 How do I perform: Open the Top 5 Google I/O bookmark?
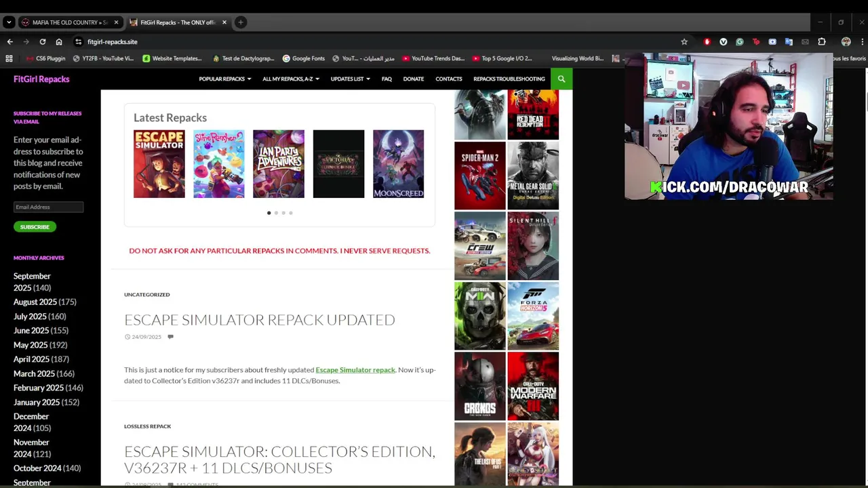502,58
